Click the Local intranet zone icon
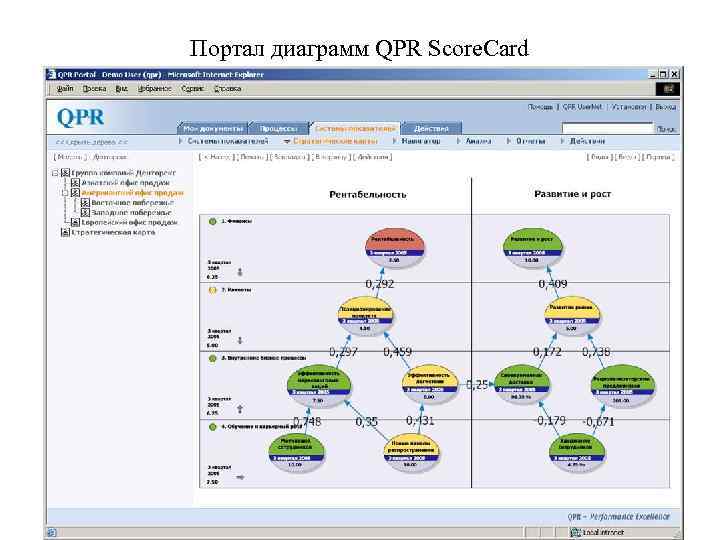The image size is (720, 540). coord(575,533)
